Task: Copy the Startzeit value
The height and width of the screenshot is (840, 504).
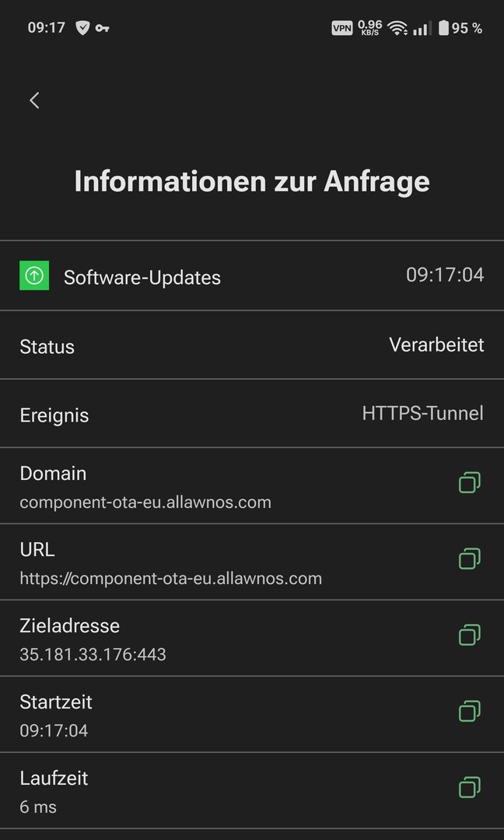Action: (469, 712)
